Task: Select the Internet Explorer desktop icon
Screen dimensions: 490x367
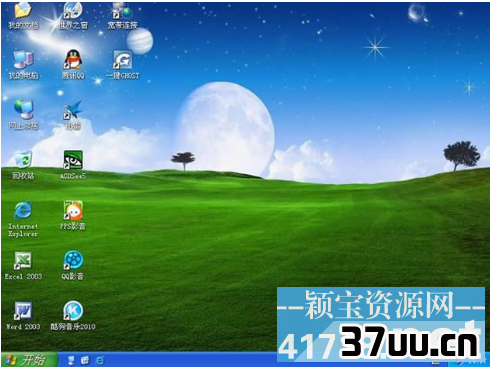Action: [23, 210]
